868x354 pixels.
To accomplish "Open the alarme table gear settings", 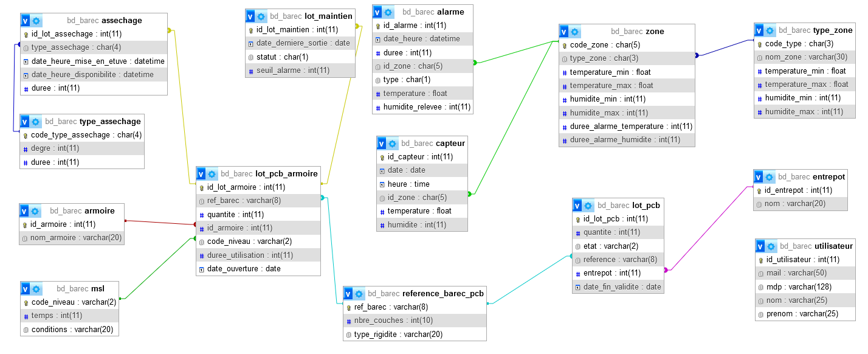I will tap(388, 12).
